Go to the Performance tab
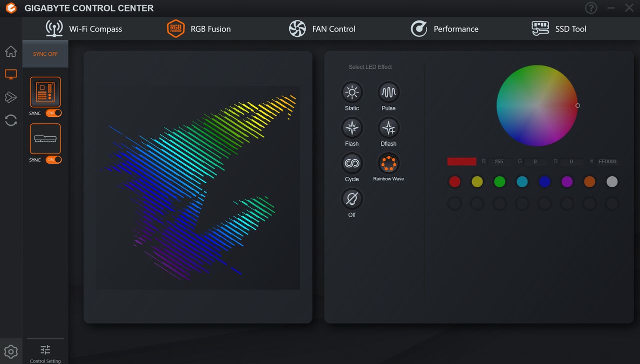Viewport: 640px width, 364px height. pos(444,29)
